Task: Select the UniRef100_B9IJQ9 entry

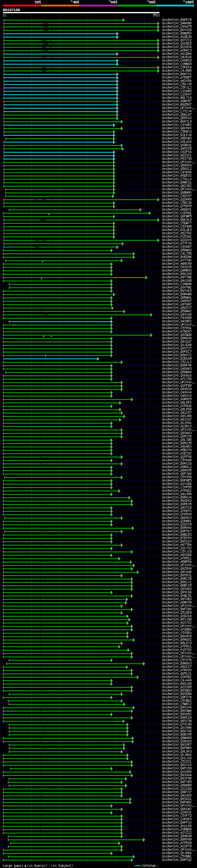Action: pos(177,619)
